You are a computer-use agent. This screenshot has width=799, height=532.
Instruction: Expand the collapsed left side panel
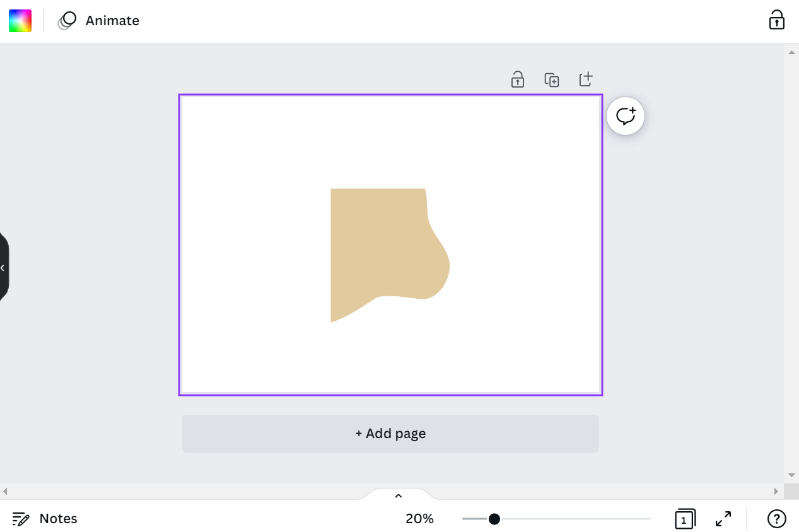tap(3, 268)
